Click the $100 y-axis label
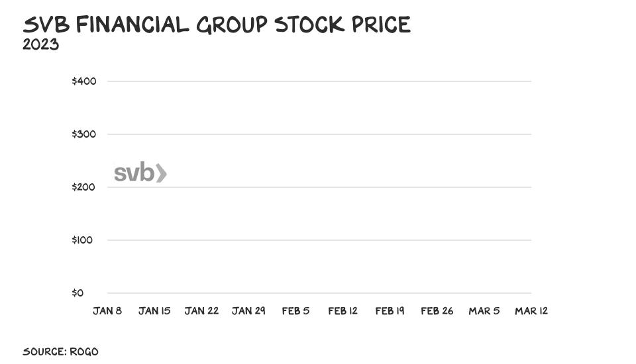636x364 pixels. click(x=82, y=240)
